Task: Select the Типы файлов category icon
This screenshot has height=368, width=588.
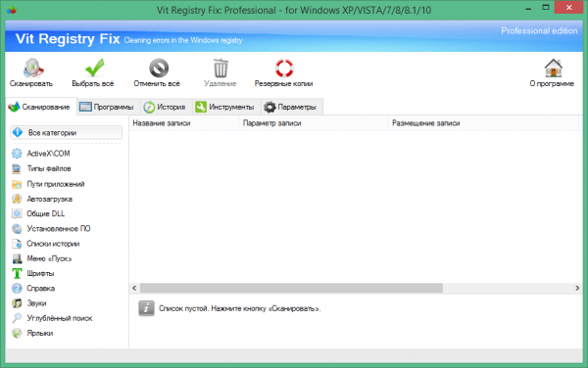Action: pos(17,169)
